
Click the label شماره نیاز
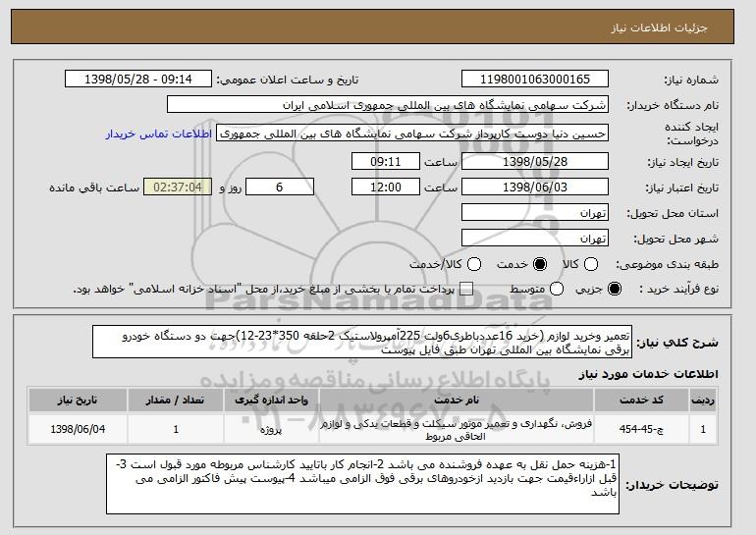click(691, 80)
